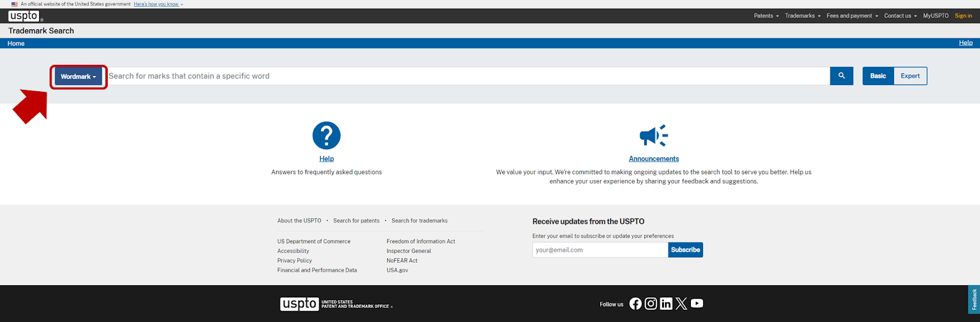
Task: Open USPTO YouTube icon
Action: 697,303
